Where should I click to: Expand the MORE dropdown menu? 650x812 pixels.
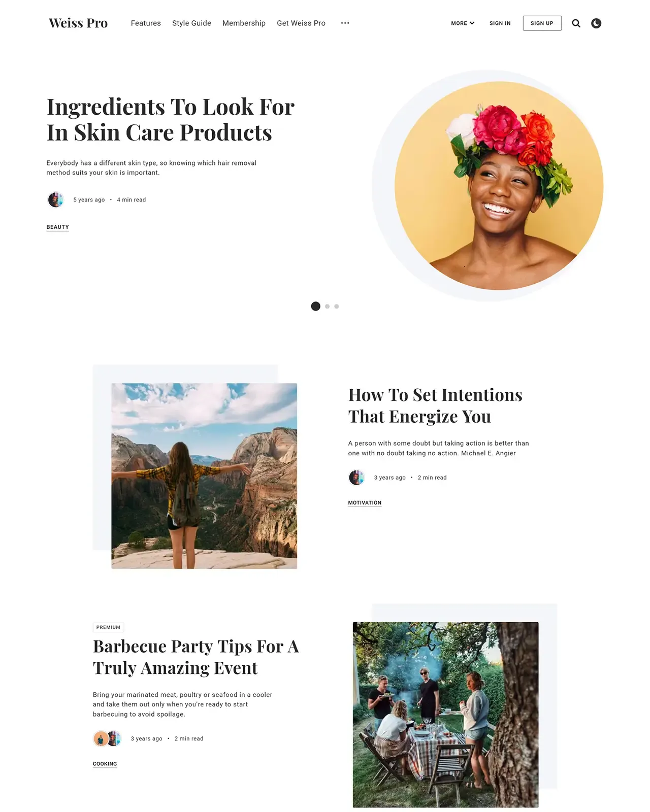pyautogui.click(x=463, y=23)
